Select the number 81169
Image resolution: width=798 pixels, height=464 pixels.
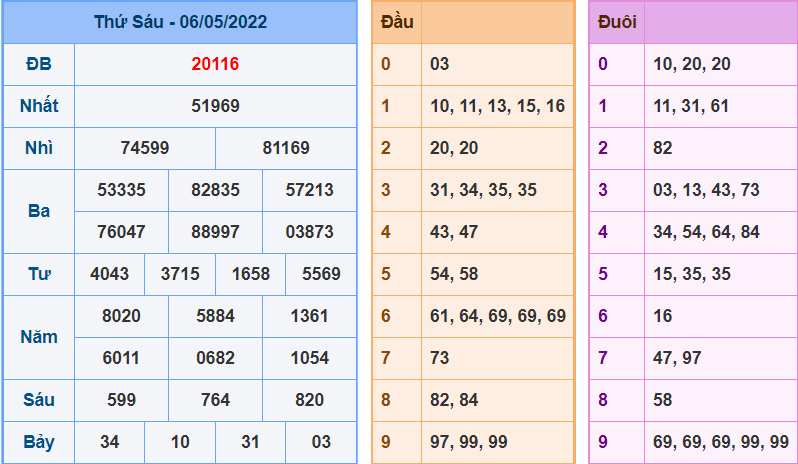[x=286, y=148]
